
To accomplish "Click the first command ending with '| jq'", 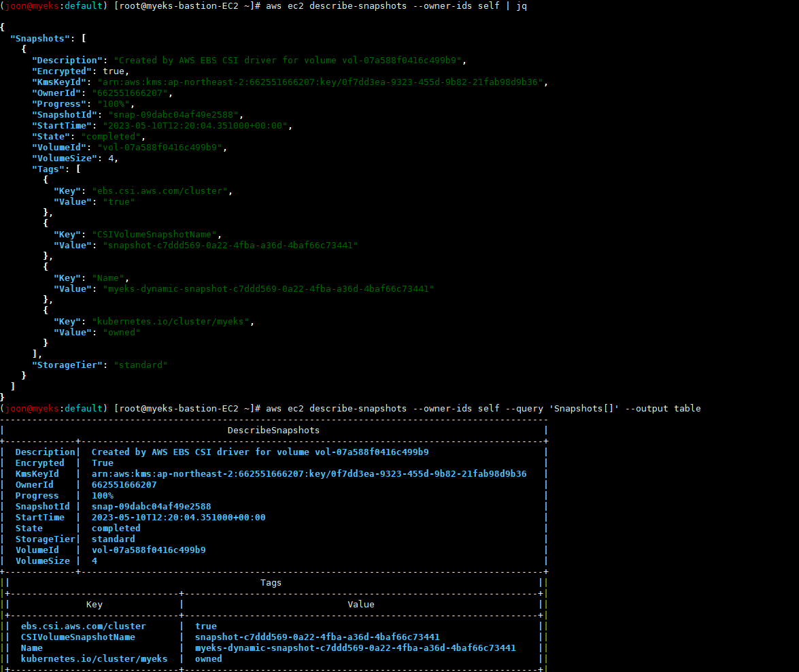I will pos(396,6).
